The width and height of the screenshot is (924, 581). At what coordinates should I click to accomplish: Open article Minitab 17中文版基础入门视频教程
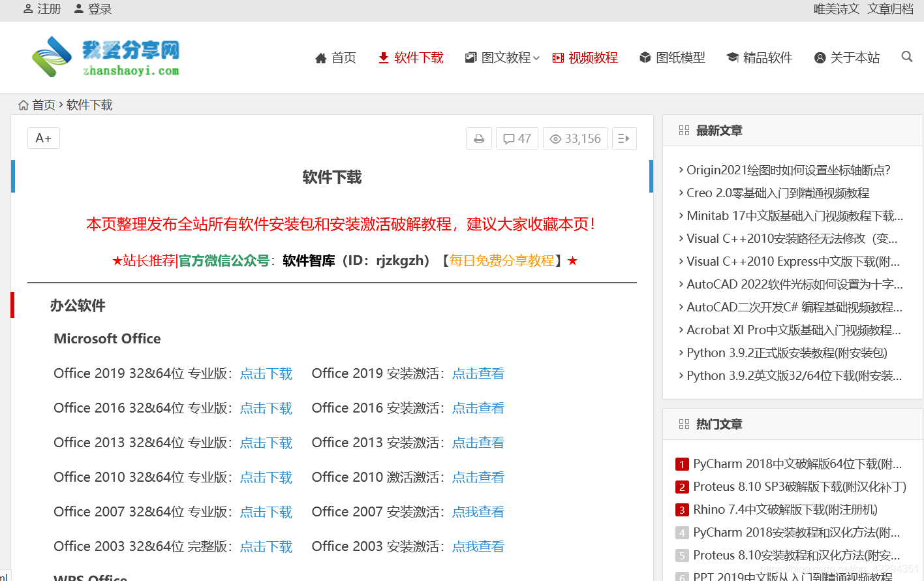tap(795, 215)
